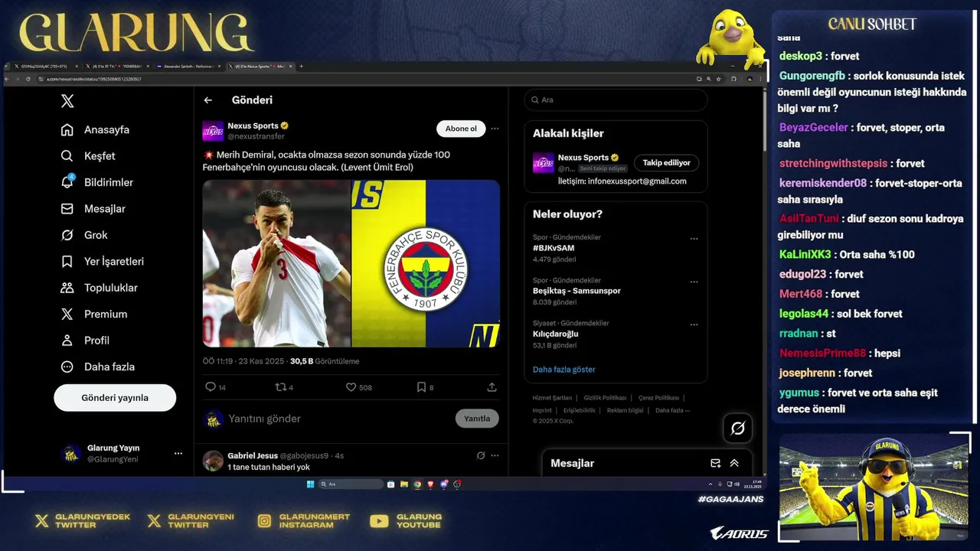The image size is (980, 551).
Task: Click the share icon on post
Action: 492,387
